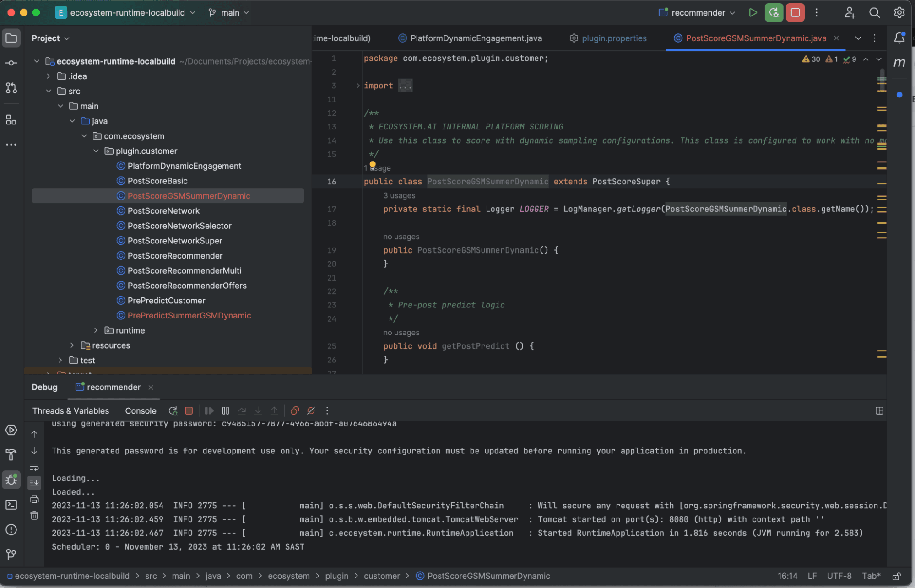The image size is (915, 588).
Task: Open the Pull Requests panel in the sidebar
Action: 11,88
